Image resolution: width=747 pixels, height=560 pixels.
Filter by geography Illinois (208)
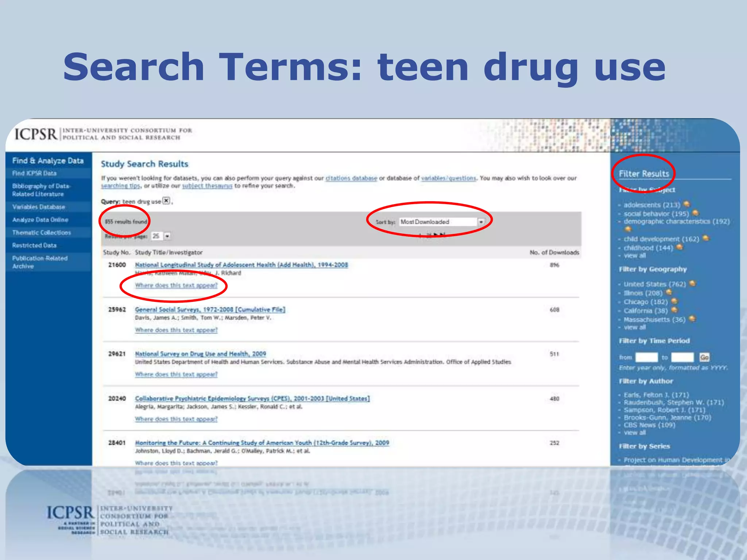coord(643,293)
